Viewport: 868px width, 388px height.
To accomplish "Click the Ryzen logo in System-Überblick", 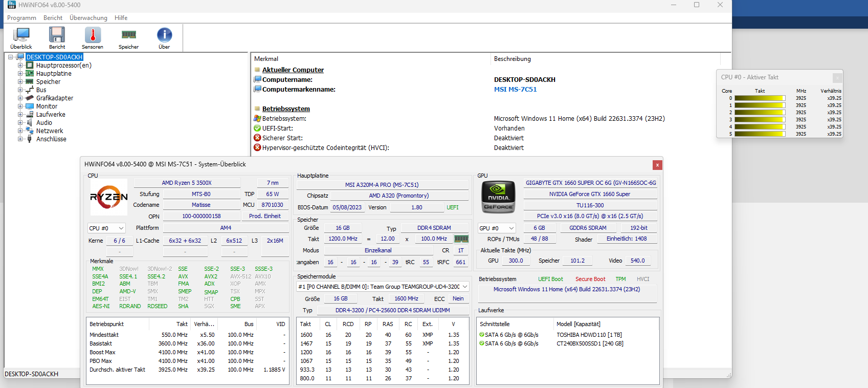I will tap(109, 197).
